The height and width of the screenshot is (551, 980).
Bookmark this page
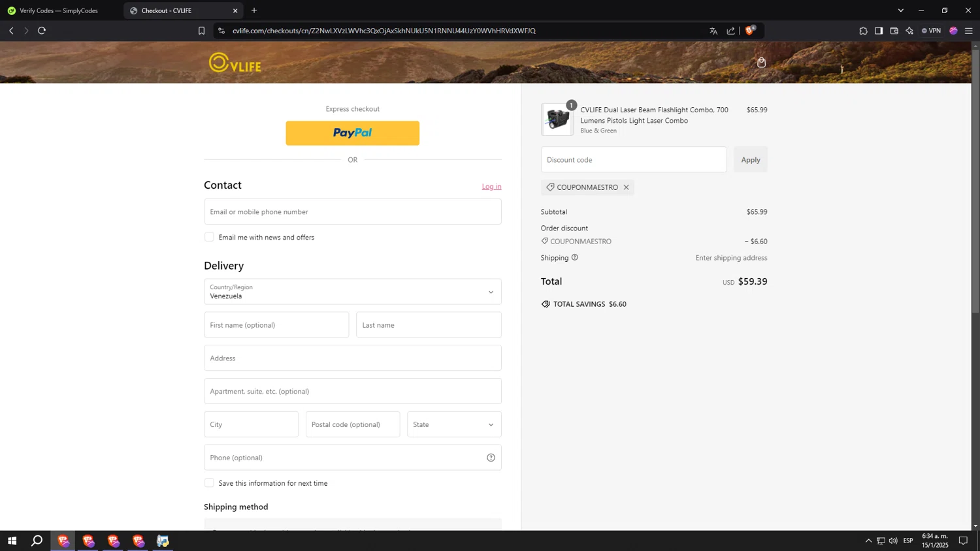[201, 31]
